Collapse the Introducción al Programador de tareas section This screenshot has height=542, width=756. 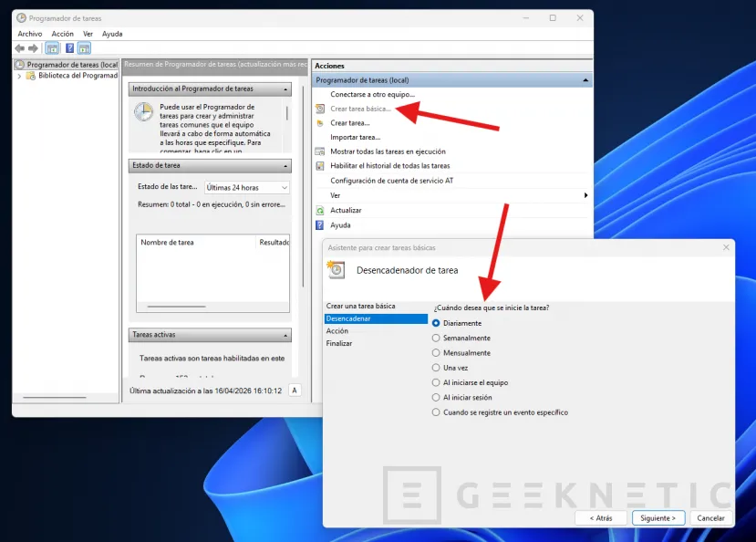click(285, 89)
